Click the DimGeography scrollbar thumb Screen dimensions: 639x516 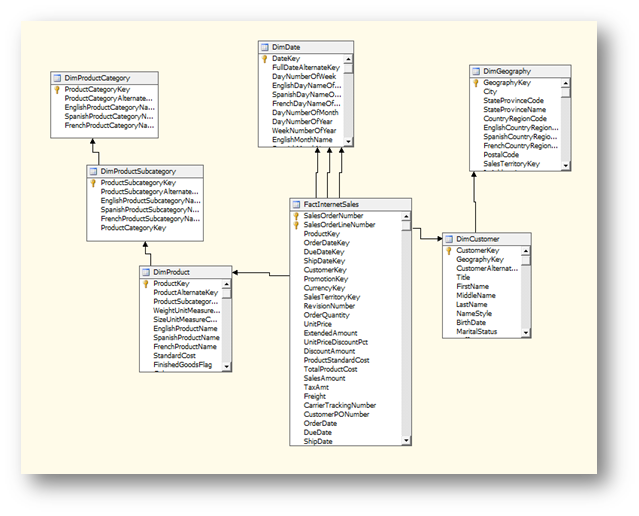click(565, 93)
